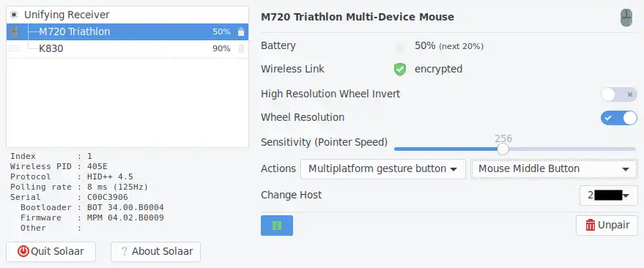This screenshot has width=644, height=268.
Task: Open the Multiplatform gesture button dropdown
Action: [382, 169]
